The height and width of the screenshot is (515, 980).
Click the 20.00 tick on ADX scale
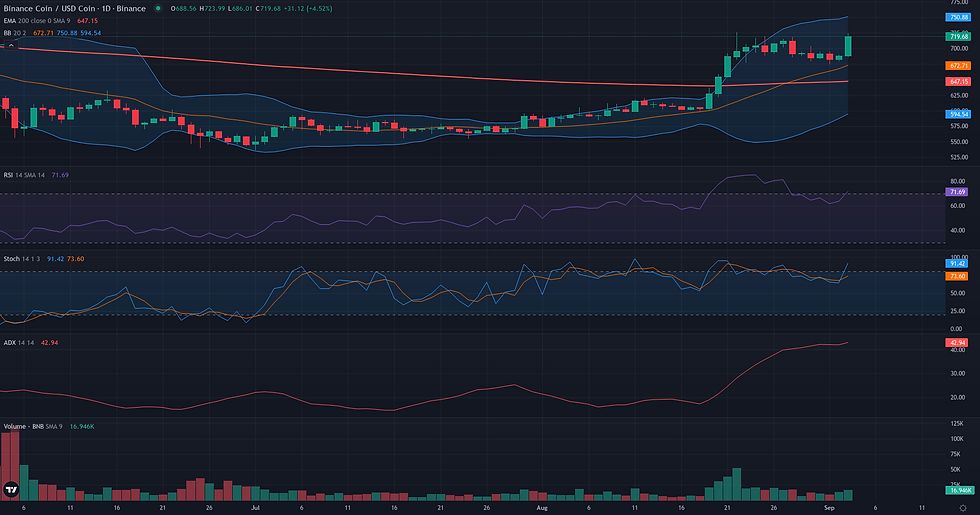(x=958, y=398)
